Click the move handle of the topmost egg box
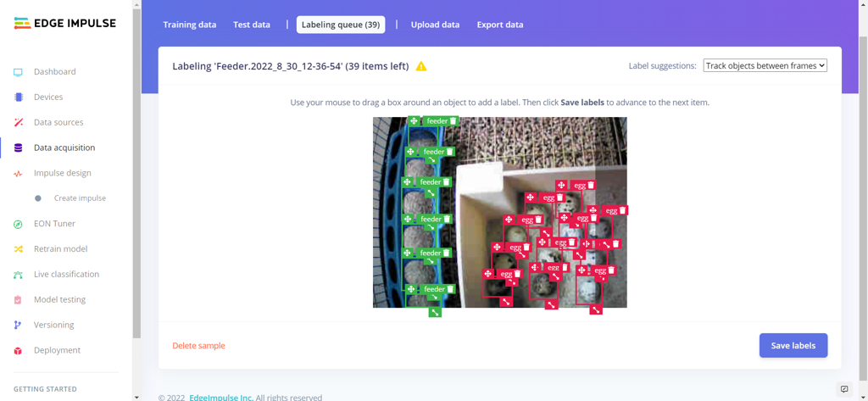This screenshot has height=401, width=868. [561, 186]
